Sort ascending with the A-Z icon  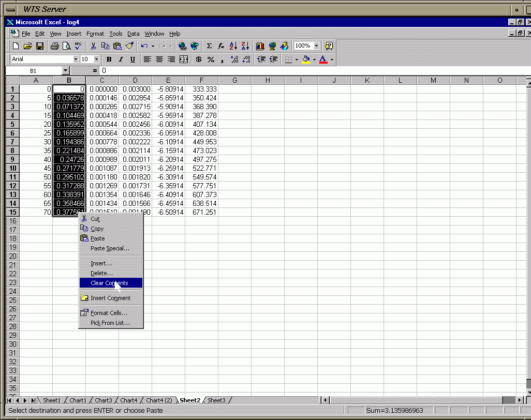coord(233,46)
